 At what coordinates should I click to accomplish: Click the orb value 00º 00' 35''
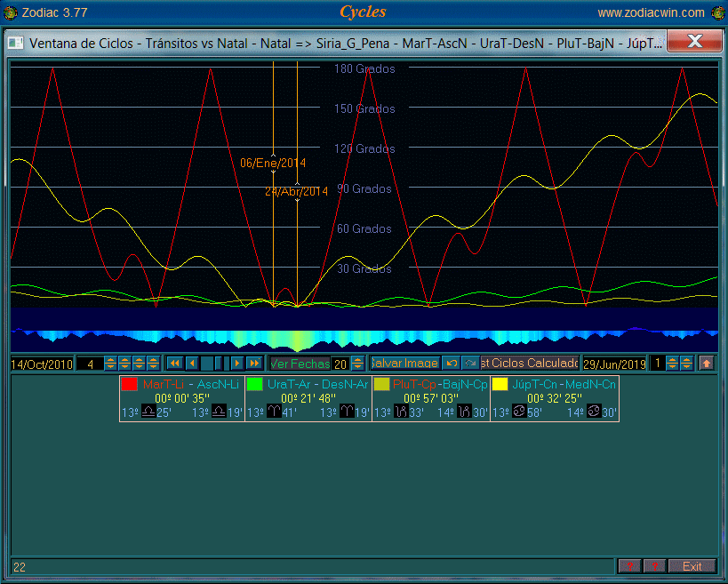pyautogui.click(x=182, y=398)
